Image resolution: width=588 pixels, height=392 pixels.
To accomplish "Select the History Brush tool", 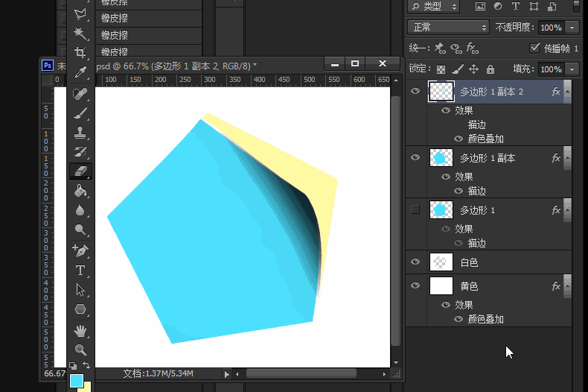I will pos(80,152).
